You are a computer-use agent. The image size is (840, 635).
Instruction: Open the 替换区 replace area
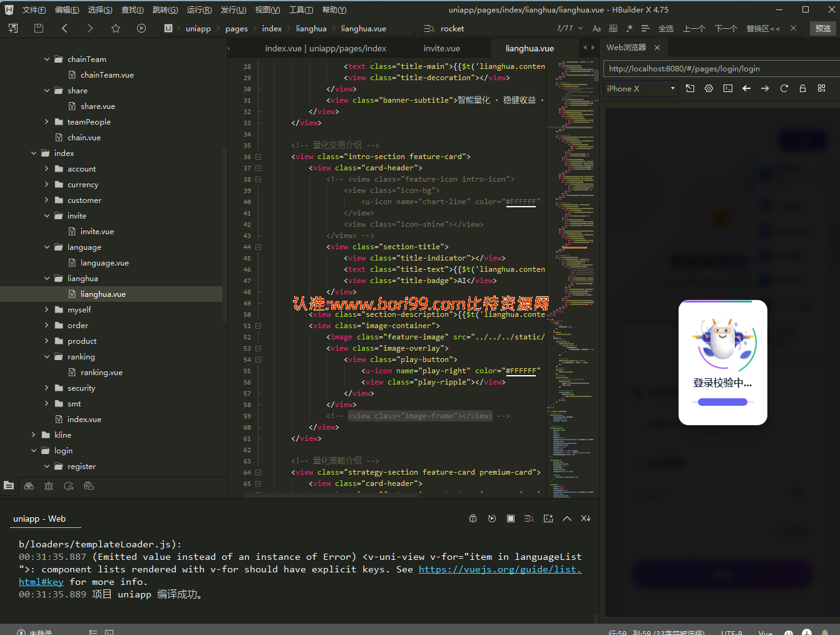click(x=763, y=29)
